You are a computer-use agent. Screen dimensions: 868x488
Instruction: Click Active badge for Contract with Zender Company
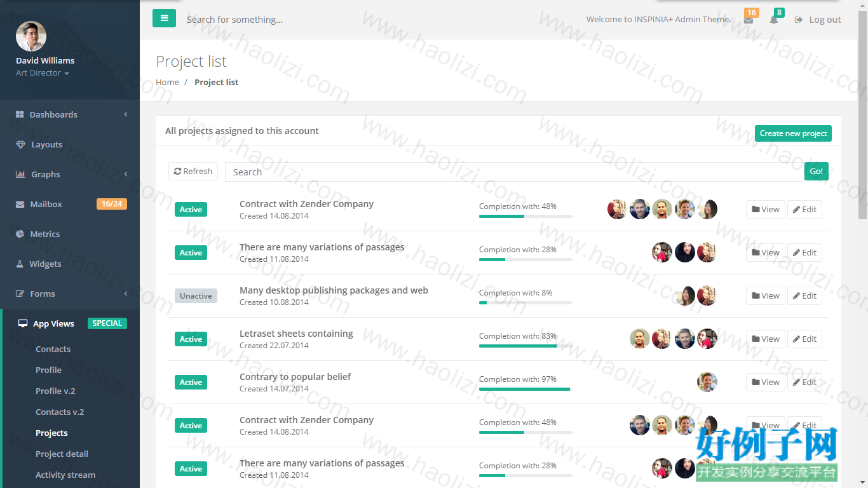[x=191, y=210]
